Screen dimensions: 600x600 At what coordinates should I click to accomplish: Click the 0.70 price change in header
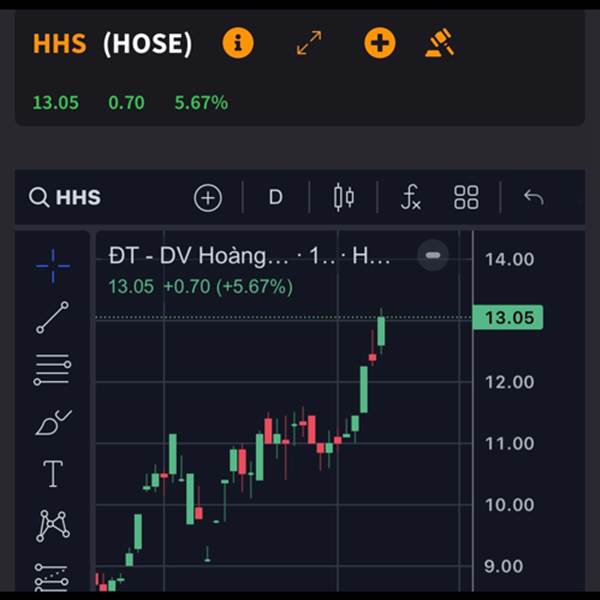pos(126,103)
